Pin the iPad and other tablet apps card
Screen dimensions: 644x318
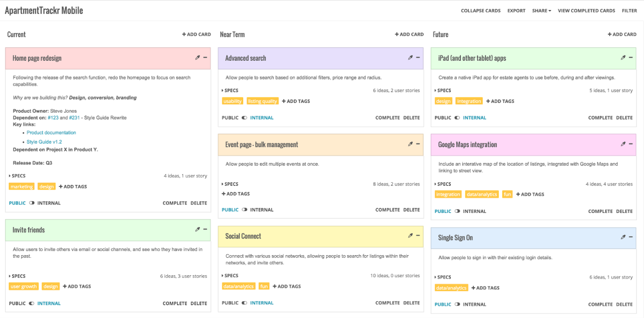[x=623, y=57]
